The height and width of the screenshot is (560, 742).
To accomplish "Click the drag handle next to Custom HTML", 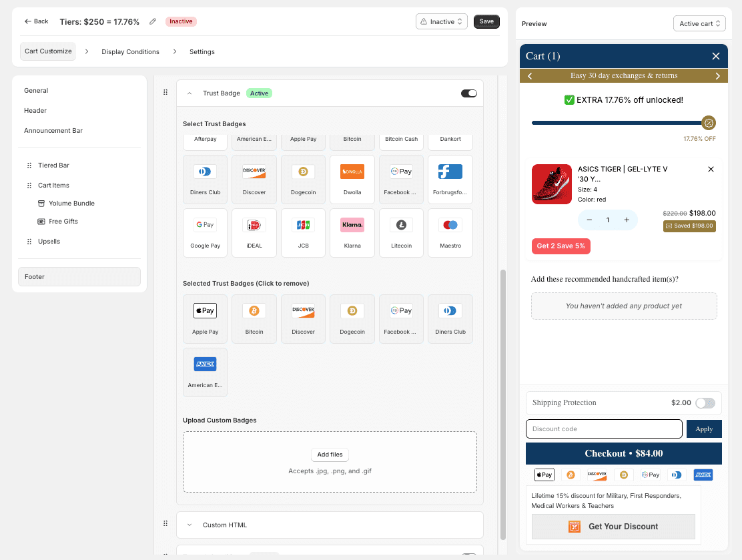I will point(165,523).
